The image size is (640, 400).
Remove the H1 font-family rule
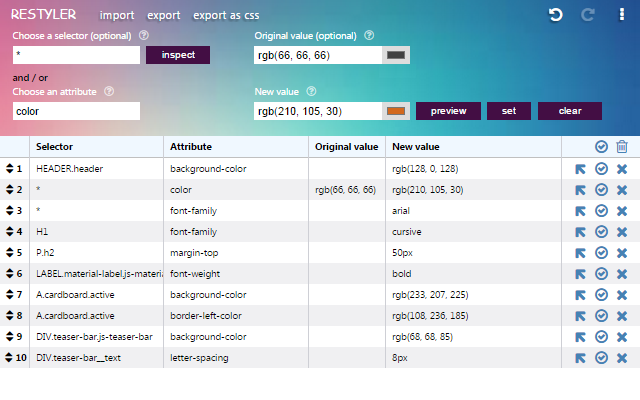pyautogui.click(x=622, y=232)
